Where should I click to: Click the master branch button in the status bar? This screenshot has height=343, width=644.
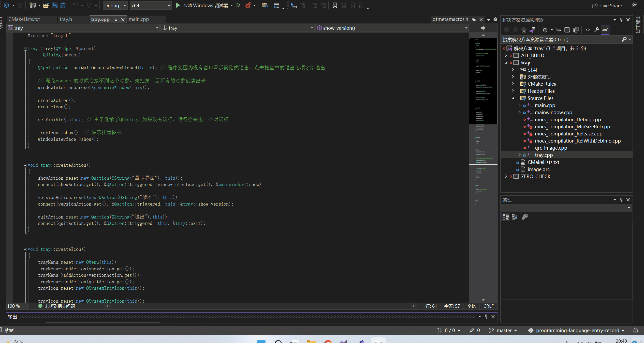[x=504, y=330]
